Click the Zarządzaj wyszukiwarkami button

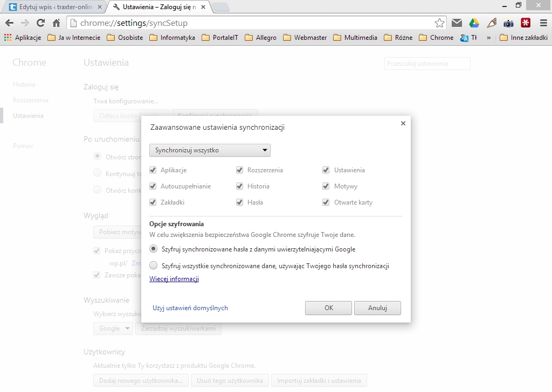178,328
